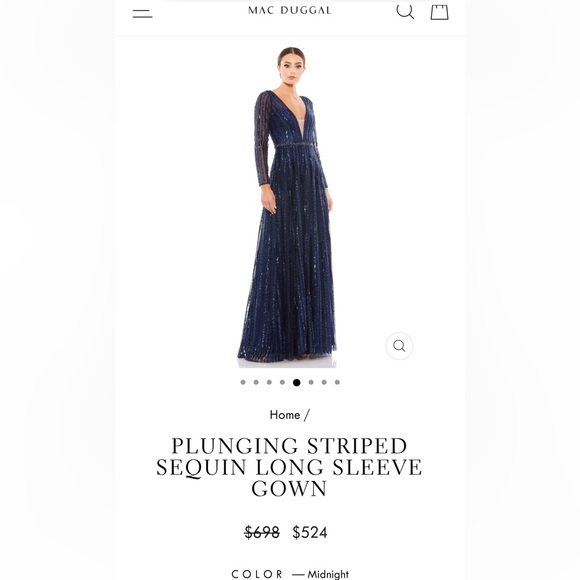Screen dimensions: 580x580
Task: Click the search magnifier icon in header
Action: pyautogui.click(x=405, y=11)
